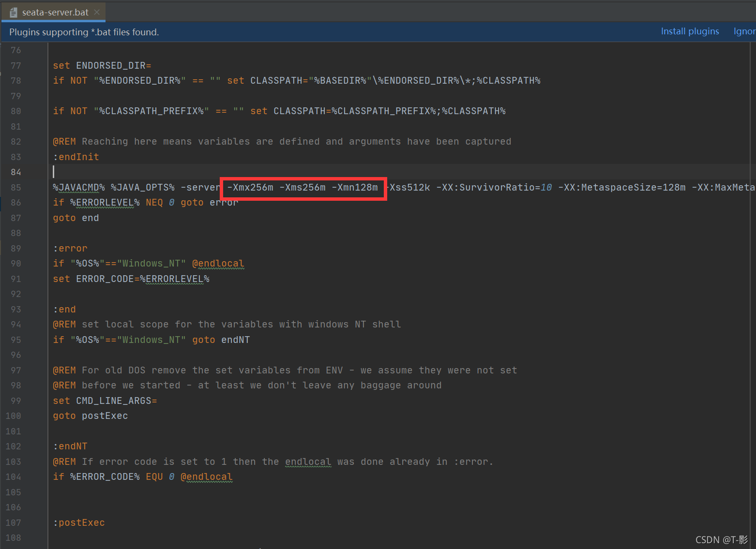Click '-XX:MetaspaceSize=128m' on line 85
This screenshot has width=756, height=549.
point(622,187)
